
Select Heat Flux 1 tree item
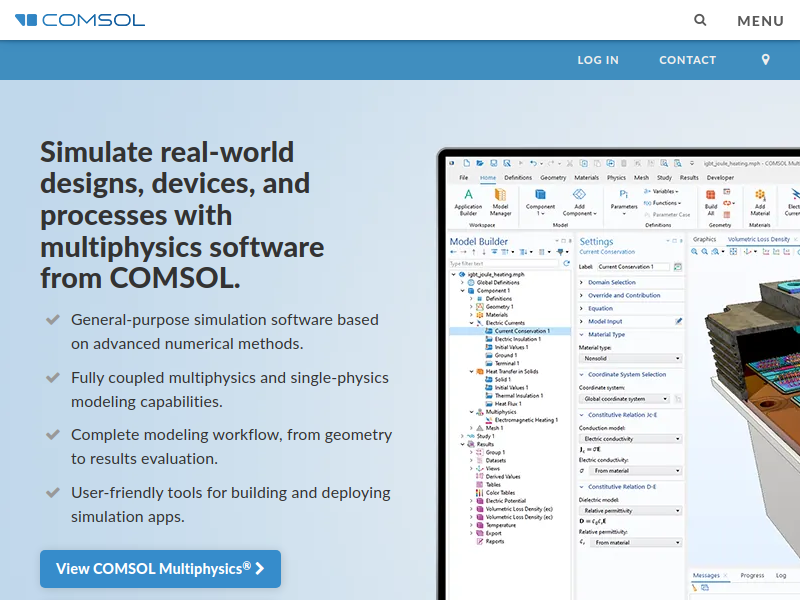(508, 404)
